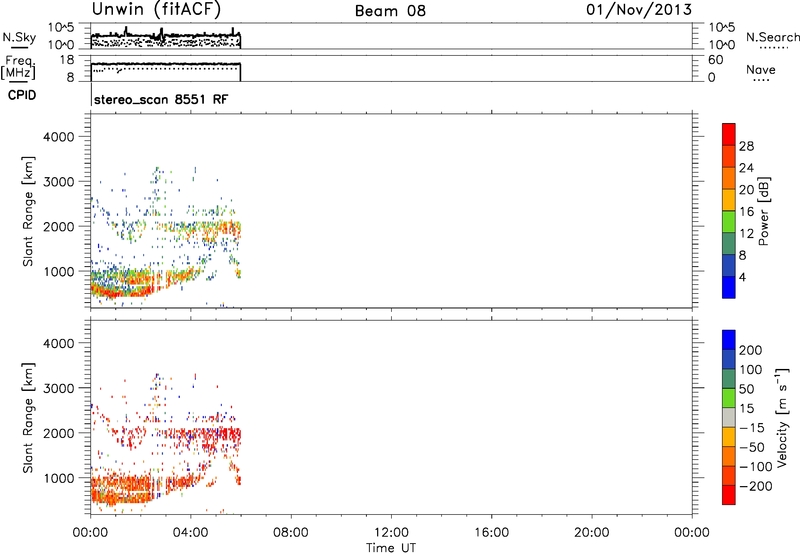800x554 pixels.
Task: Click the "200" velocity color bar label
Action: pyautogui.click(x=751, y=350)
